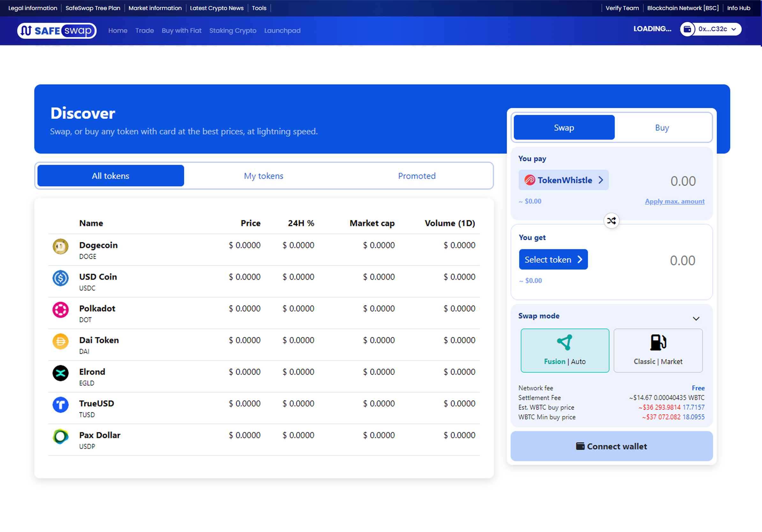This screenshot has width=762, height=532.
Task: Open the TokenWhistle token selector
Action: (x=564, y=180)
